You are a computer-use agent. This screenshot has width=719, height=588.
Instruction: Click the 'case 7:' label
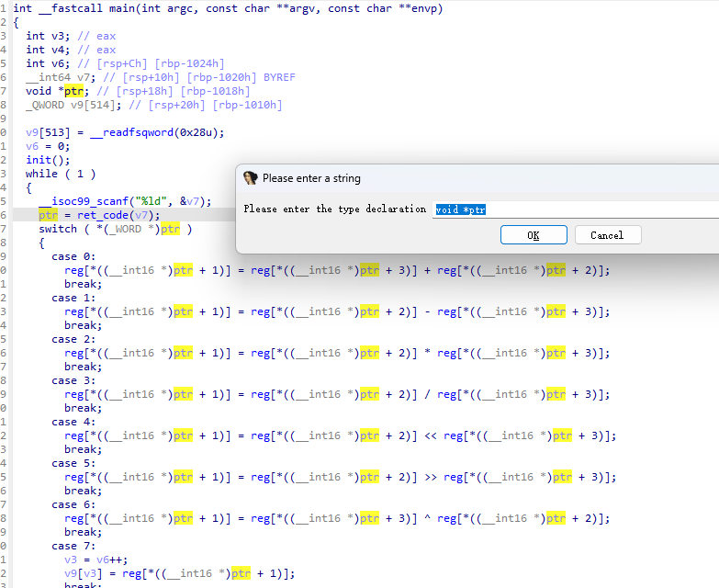[73, 546]
